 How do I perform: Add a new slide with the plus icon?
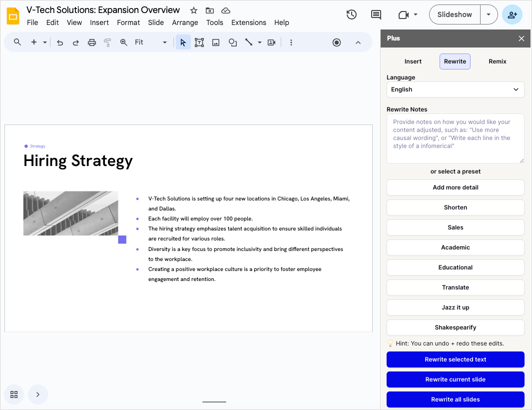[34, 42]
